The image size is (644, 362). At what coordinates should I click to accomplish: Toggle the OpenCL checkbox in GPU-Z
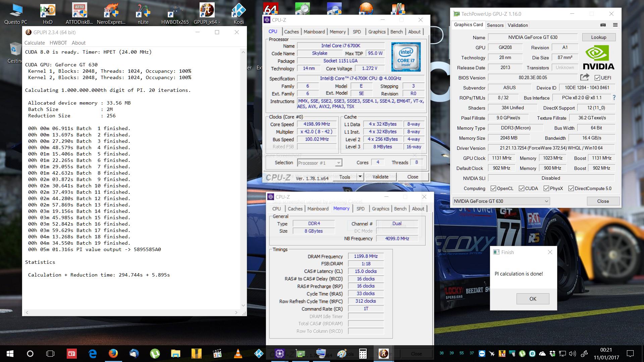point(493,188)
